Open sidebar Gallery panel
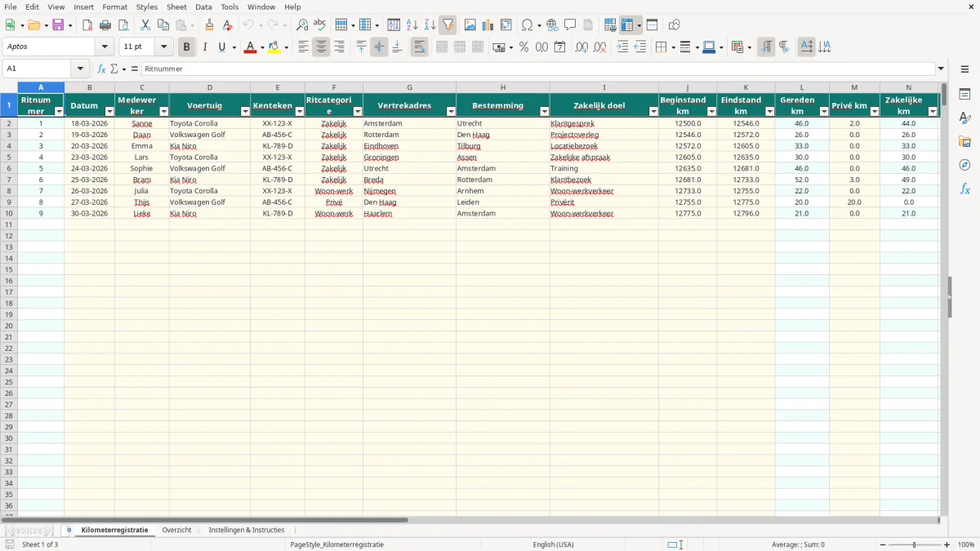Image resolution: width=980 pixels, height=551 pixels. coord(964,142)
